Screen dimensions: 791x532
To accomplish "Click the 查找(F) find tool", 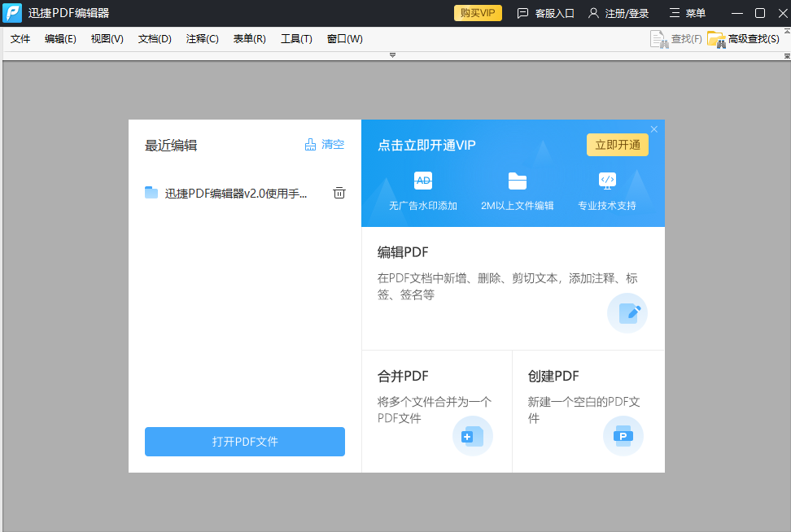I will 676,39.
